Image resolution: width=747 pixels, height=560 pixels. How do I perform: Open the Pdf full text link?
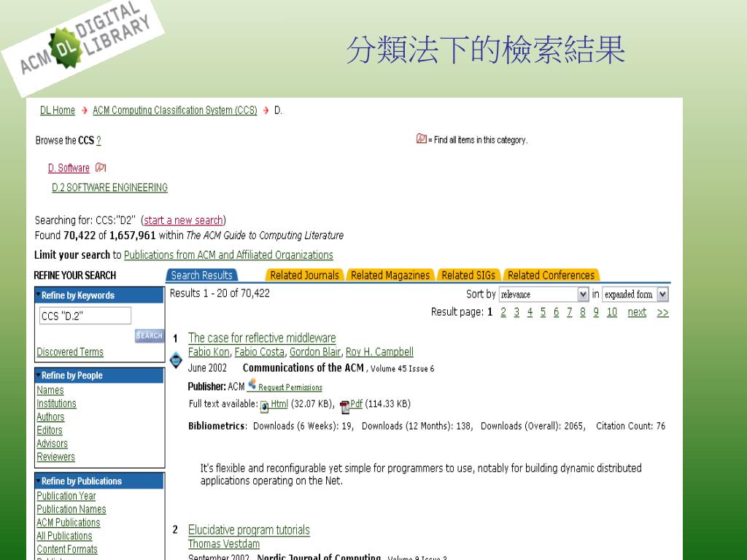point(356,404)
